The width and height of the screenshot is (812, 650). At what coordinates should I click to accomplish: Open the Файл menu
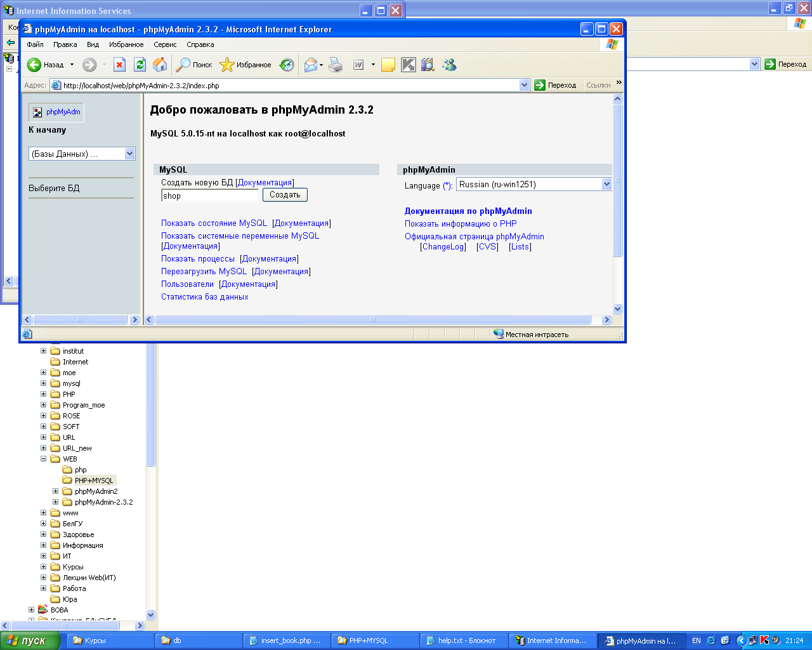[x=35, y=44]
